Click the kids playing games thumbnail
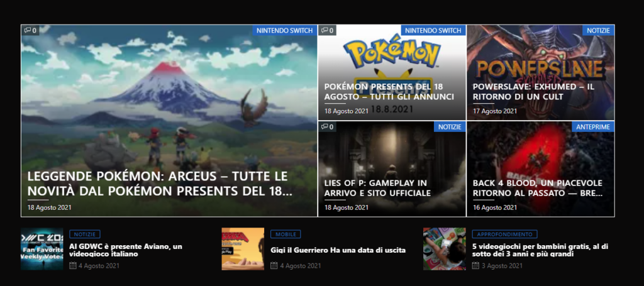The width and height of the screenshot is (644, 286). click(445, 249)
